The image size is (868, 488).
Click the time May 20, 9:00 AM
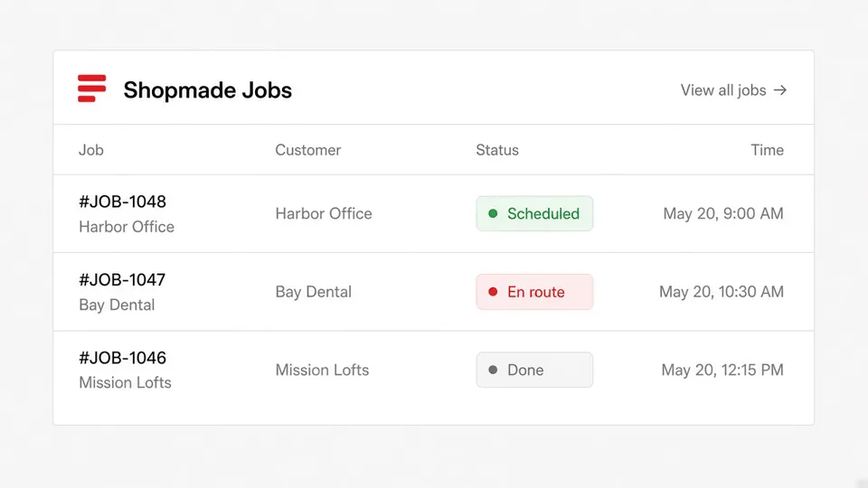(x=723, y=213)
